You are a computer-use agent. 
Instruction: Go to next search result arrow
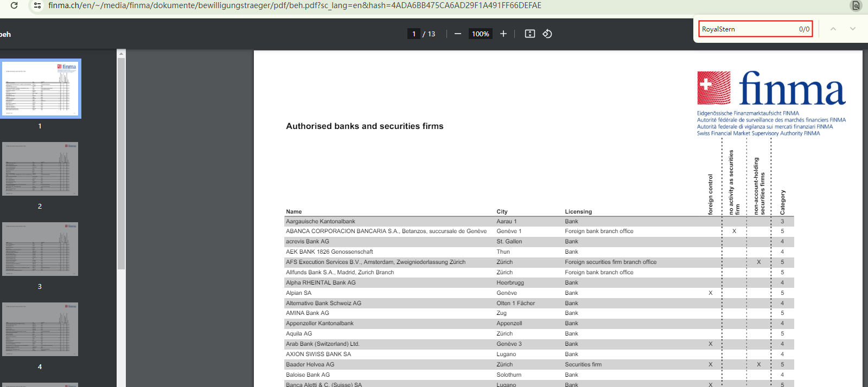tap(853, 29)
